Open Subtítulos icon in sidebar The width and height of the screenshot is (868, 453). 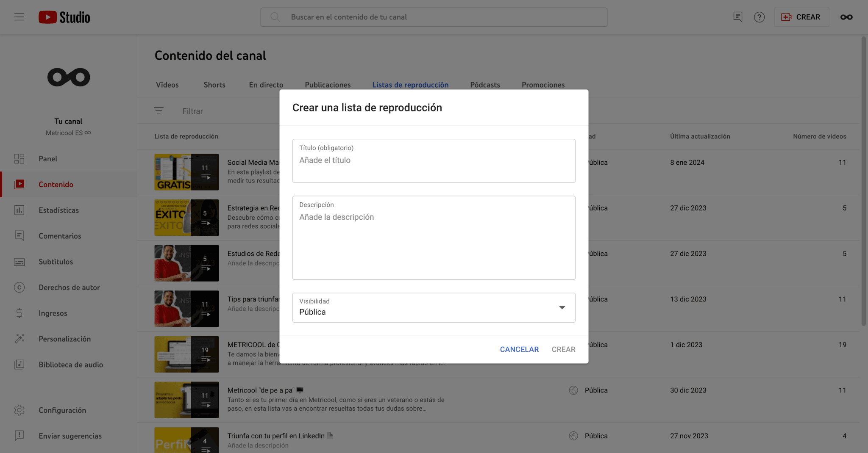pos(19,262)
